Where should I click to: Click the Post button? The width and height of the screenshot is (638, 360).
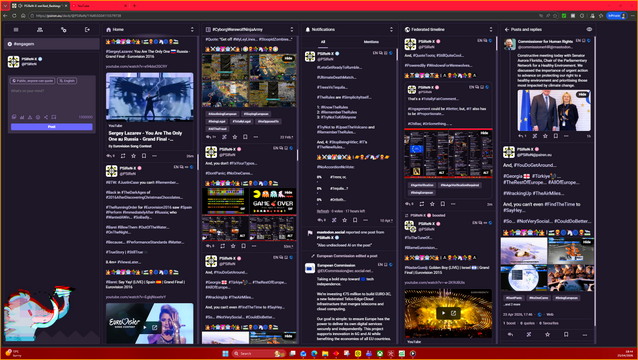pos(52,127)
